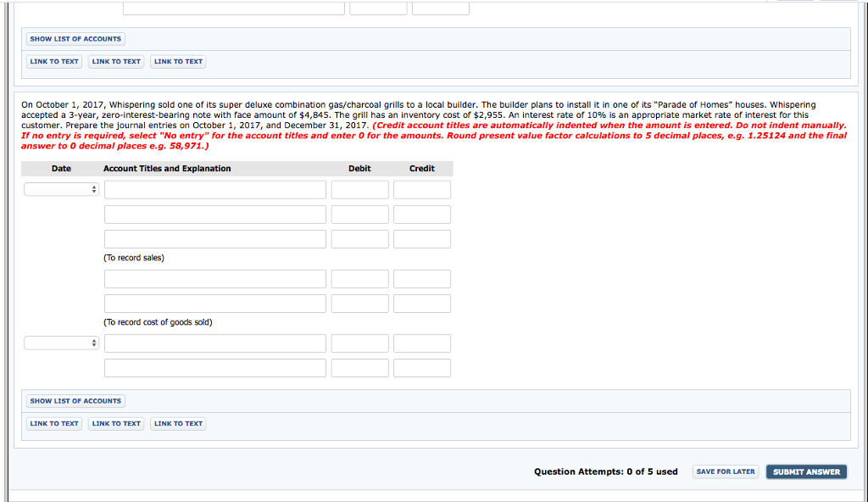The height and width of the screenshot is (502, 868).
Task: Click the 'Account Titles and Explanation' column header
Action: tap(167, 169)
